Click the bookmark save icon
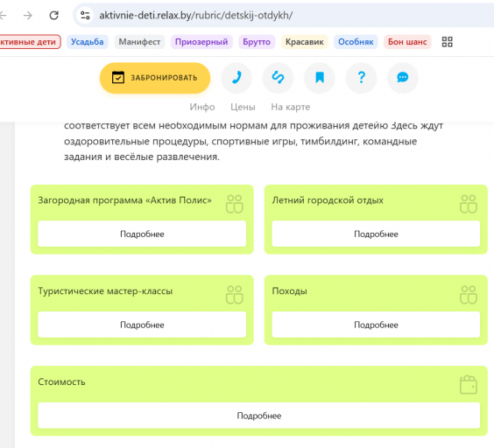494x448 pixels. 320,78
